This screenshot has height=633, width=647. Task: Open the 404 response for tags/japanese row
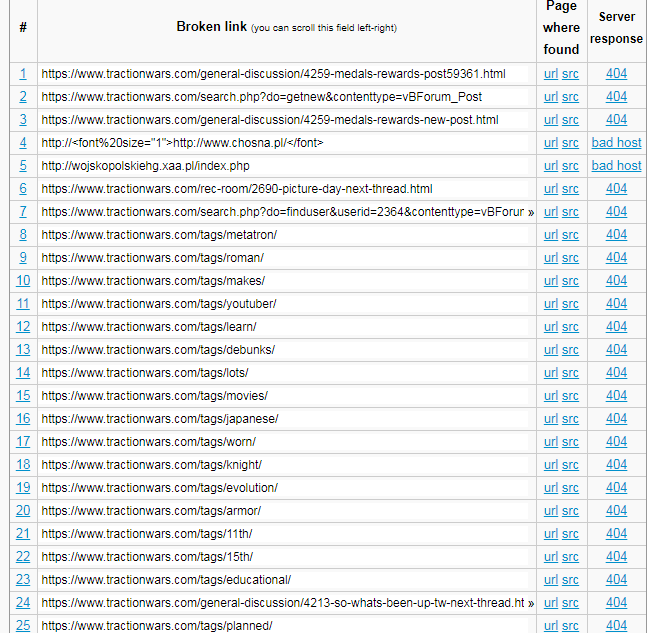click(x=616, y=419)
